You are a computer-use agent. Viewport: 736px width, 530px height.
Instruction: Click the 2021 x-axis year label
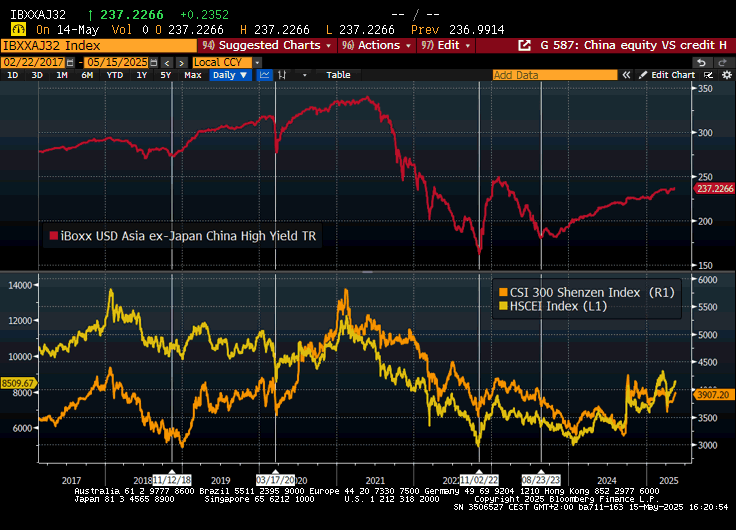tap(375, 481)
